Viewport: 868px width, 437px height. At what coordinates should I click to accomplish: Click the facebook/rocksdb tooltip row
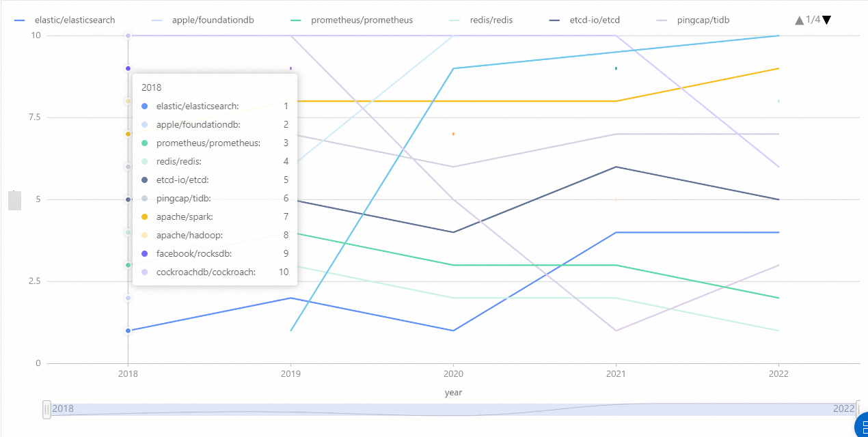tap(215, 253)
